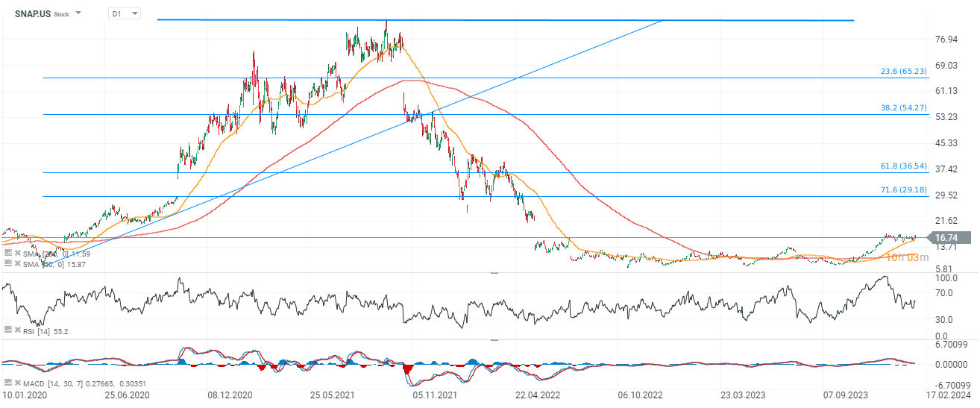
Task: Open settings icon for RSI indicator
Action: coord(7,330)
